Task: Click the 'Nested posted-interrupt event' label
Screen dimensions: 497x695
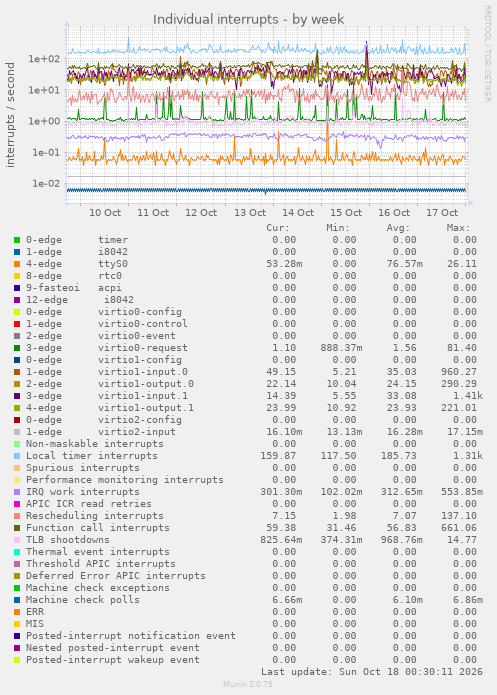Action: coord(113,648)
